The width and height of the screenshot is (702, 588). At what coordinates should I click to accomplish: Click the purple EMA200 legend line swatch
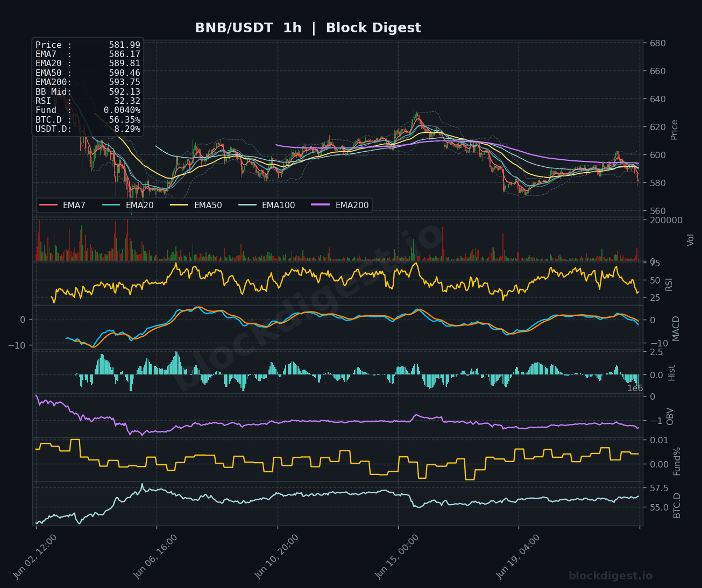point(321,205)
